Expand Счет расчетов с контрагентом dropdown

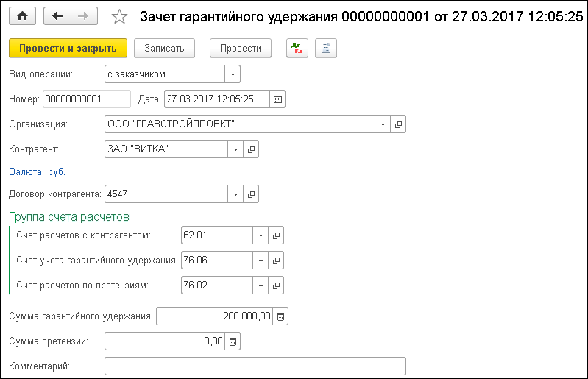pyautogui.click(x=261, y=235)
